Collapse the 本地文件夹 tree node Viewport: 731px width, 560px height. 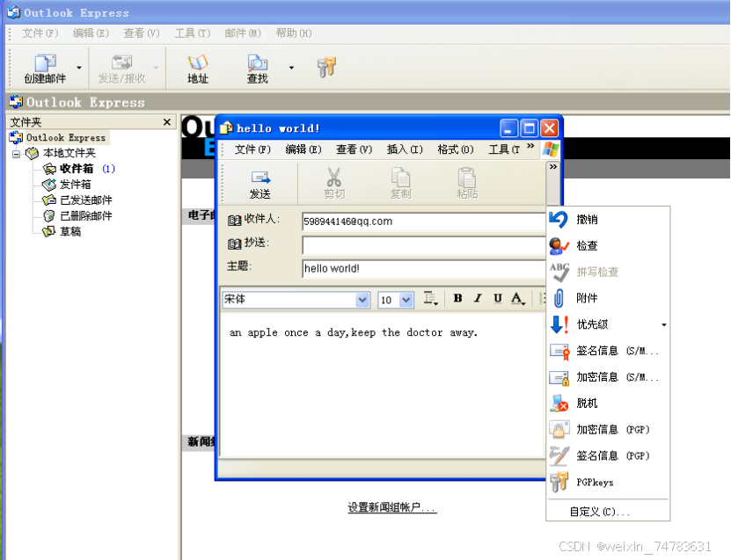17,154
